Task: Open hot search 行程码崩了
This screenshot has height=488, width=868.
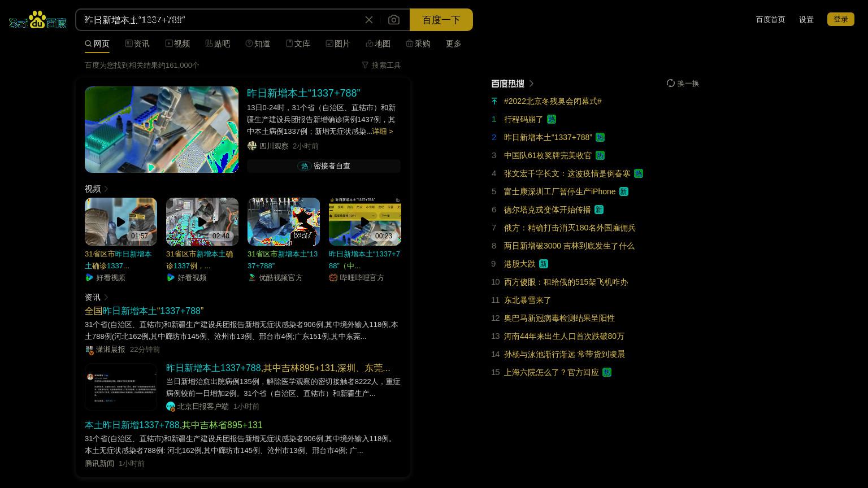Action: click(x=523, y=119)
